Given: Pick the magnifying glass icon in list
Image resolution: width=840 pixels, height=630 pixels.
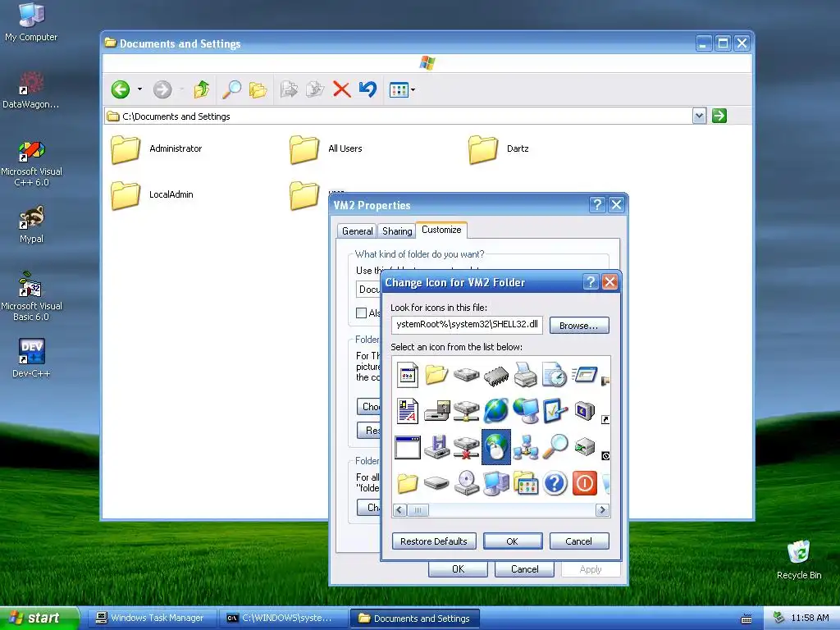Looking at the screenshot, I should pyautogui.click(x=555, y=447).
